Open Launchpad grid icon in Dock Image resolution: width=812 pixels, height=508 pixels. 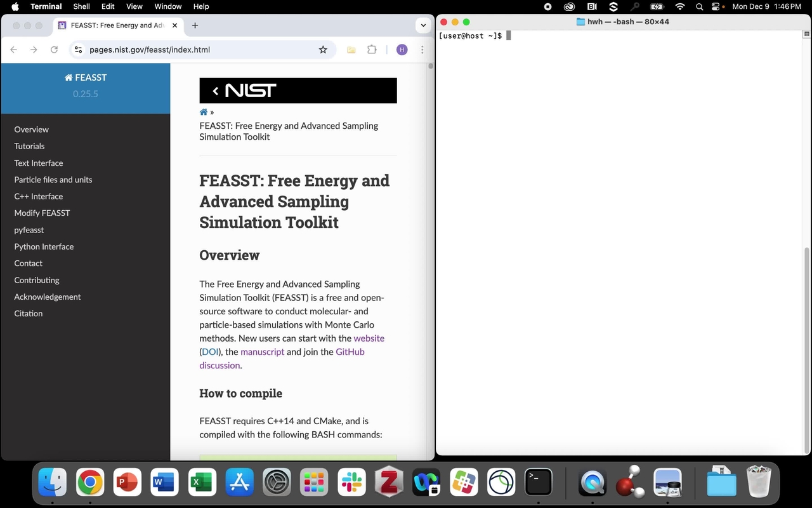[x=314, y=483]
